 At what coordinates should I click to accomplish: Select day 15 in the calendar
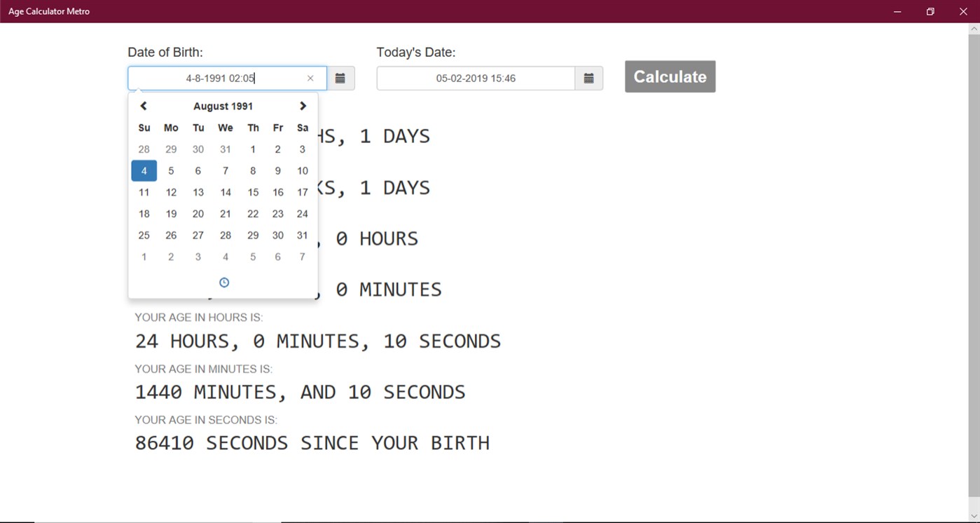[x=252, y=192]
